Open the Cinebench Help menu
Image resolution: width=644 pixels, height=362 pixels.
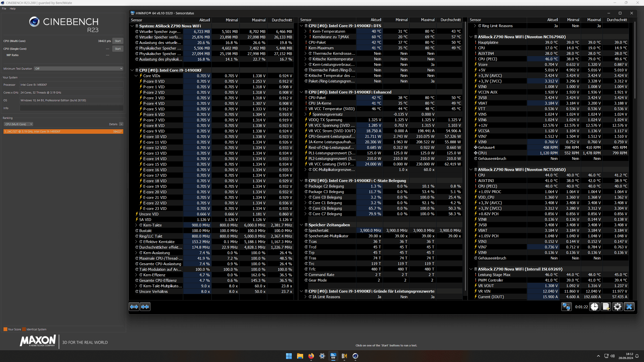click(x=13, y=9)
